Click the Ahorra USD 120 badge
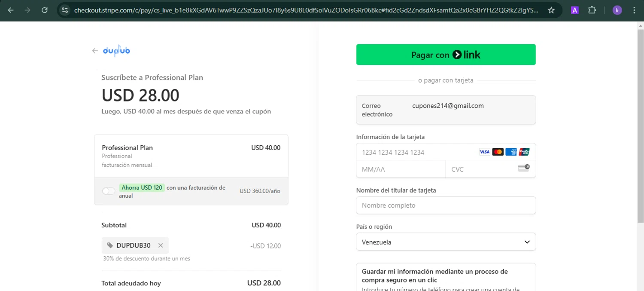The height and width of the screenshot is (291, 644). (x=142, y=188)
